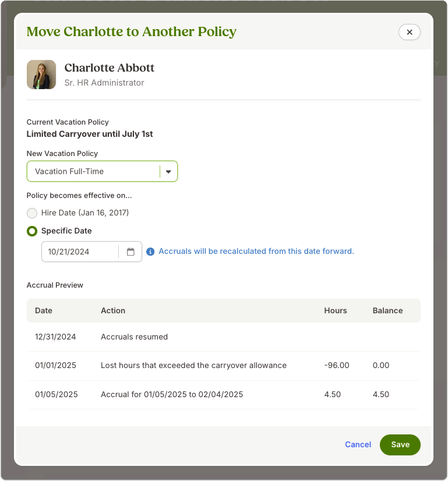This screenshot has height=481, width=448.
Task: Click the blue info icon beside accruals note
Action: 150,252
